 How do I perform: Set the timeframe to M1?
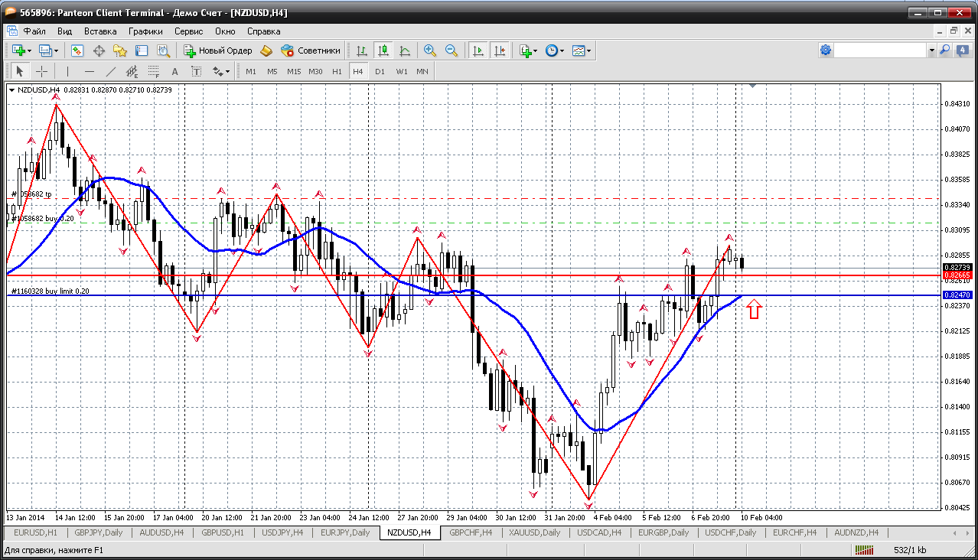click(251, 71)
